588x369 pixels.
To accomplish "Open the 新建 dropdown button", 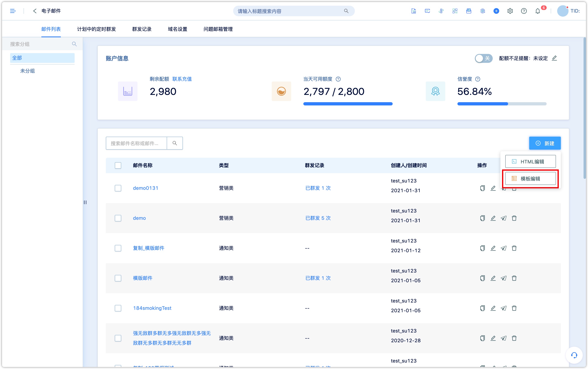I will (545, 143).
